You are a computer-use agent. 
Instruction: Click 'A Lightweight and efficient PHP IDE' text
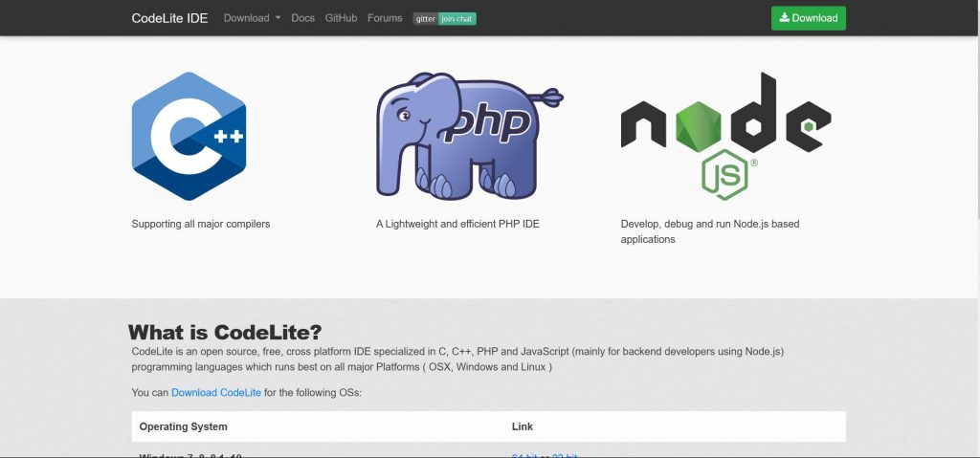point(457,224)
